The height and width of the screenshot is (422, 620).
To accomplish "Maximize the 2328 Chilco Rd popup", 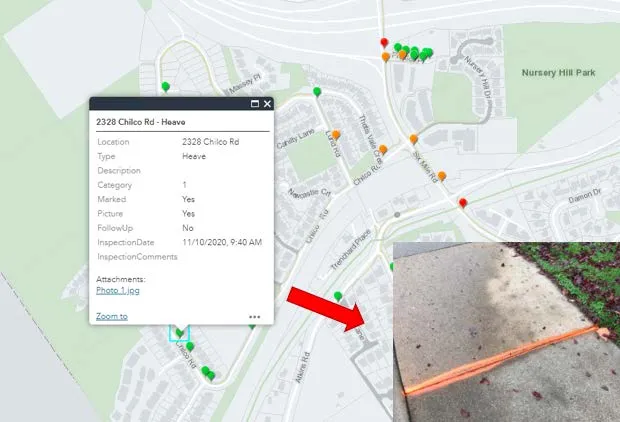I will click(255, 104).
